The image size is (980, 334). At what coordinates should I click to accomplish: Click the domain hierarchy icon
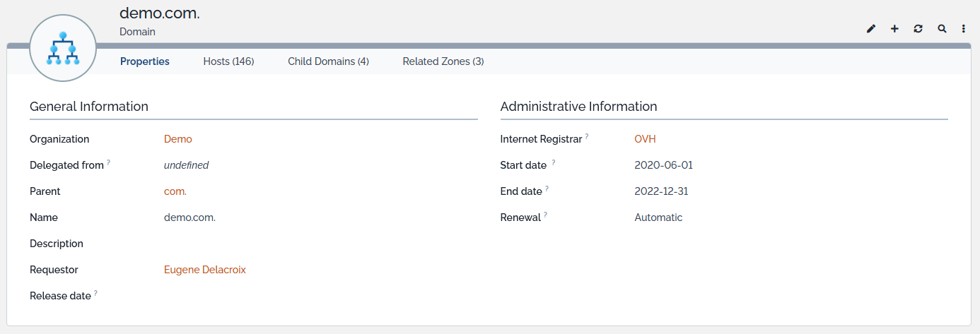coord(63,48)
